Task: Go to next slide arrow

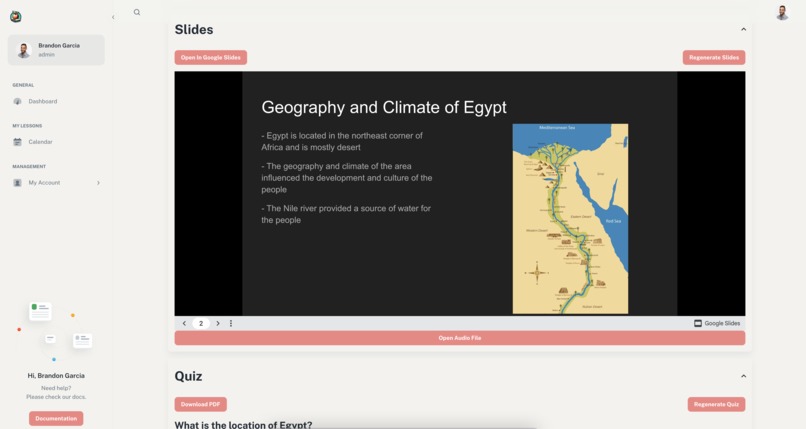Action: coord(218,323)
